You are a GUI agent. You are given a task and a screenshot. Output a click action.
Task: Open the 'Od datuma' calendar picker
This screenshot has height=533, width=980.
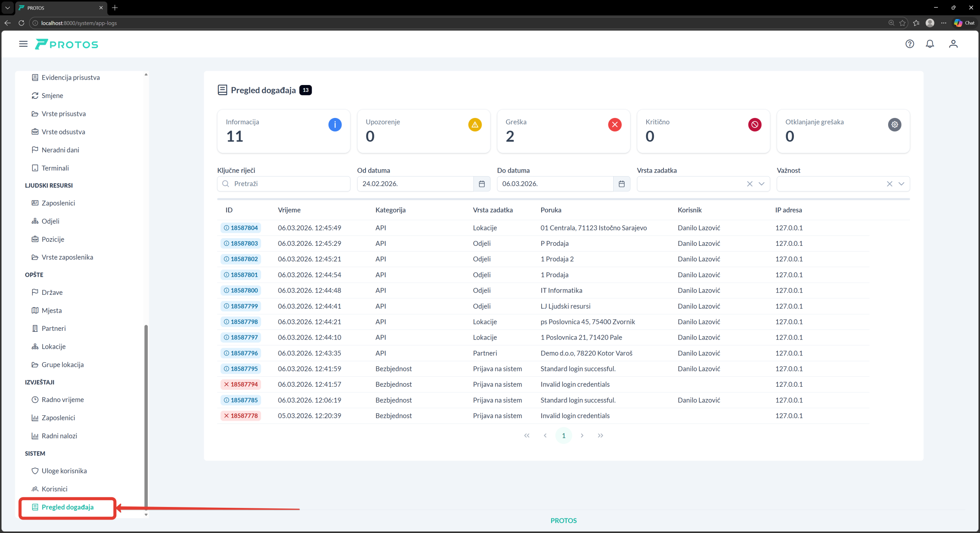(482, 184)
